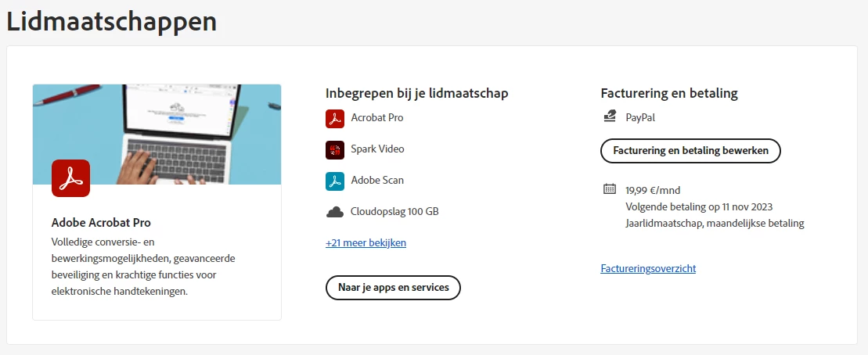This screenshot has height=355, width=868.
Task: Open the laptop banner image thumbnail
Action: [157, 134]
